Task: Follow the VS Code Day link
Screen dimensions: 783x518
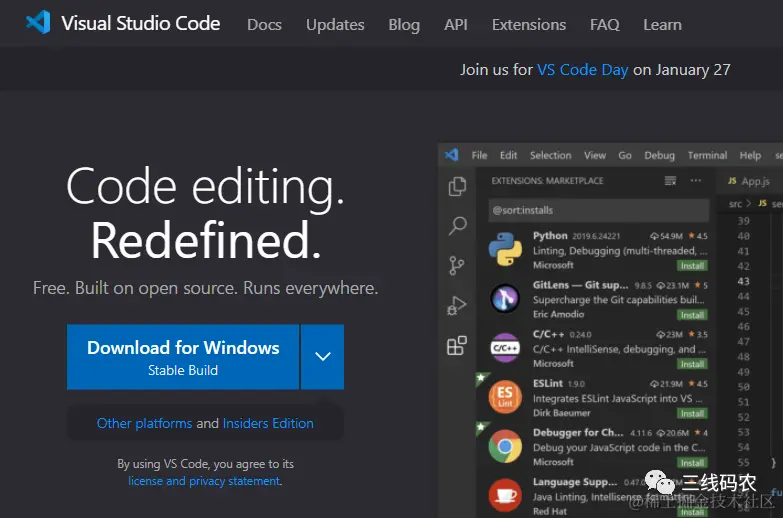Action: coord(582,69)
